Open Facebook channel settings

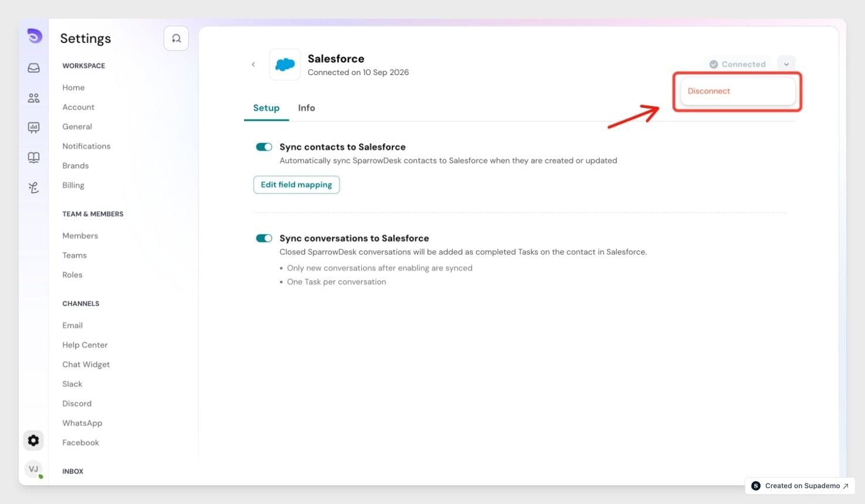coord(80,443)
